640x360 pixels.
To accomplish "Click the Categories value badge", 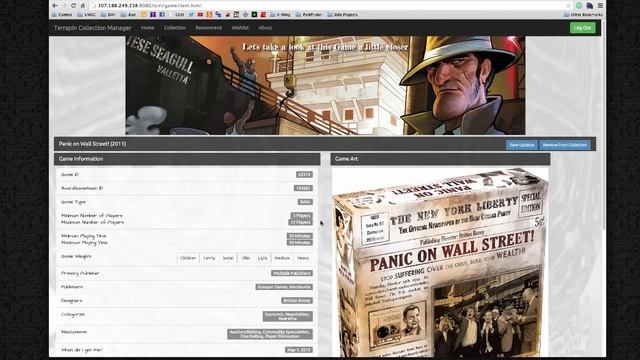I will 288,316.
